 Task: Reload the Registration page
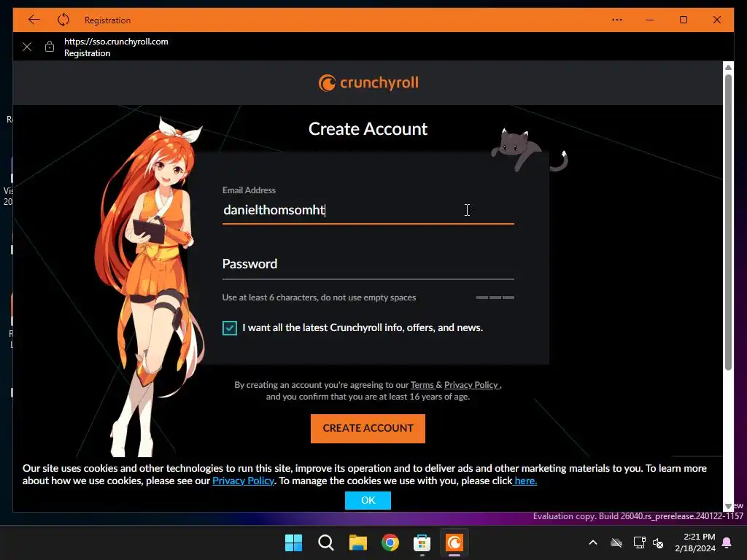63,20
